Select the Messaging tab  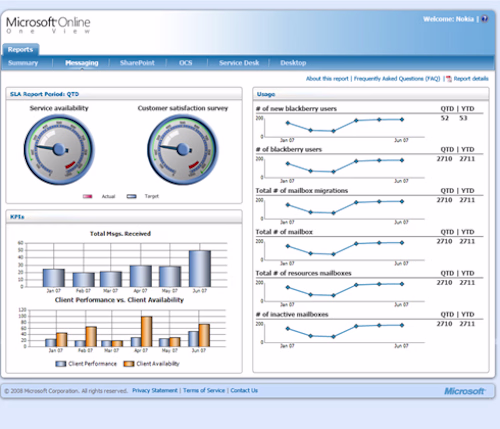tap(82, 63)
